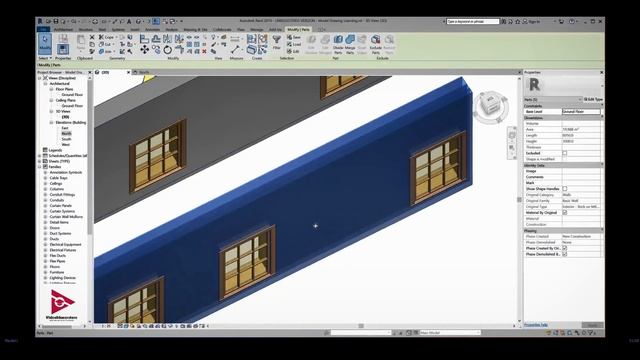
Task: Open the Parts (1) type selector dropdown
Action: [553, 99]
